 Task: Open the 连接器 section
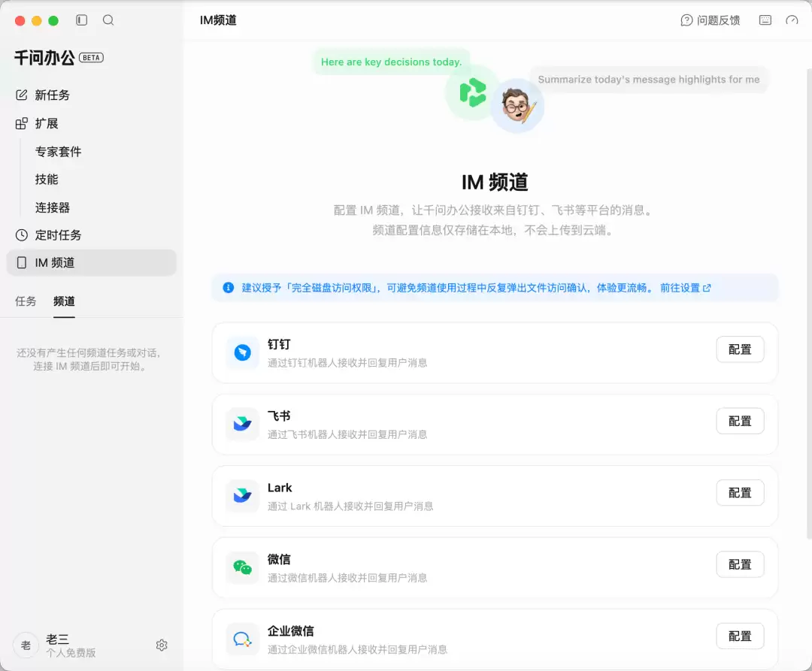[53, 207]
